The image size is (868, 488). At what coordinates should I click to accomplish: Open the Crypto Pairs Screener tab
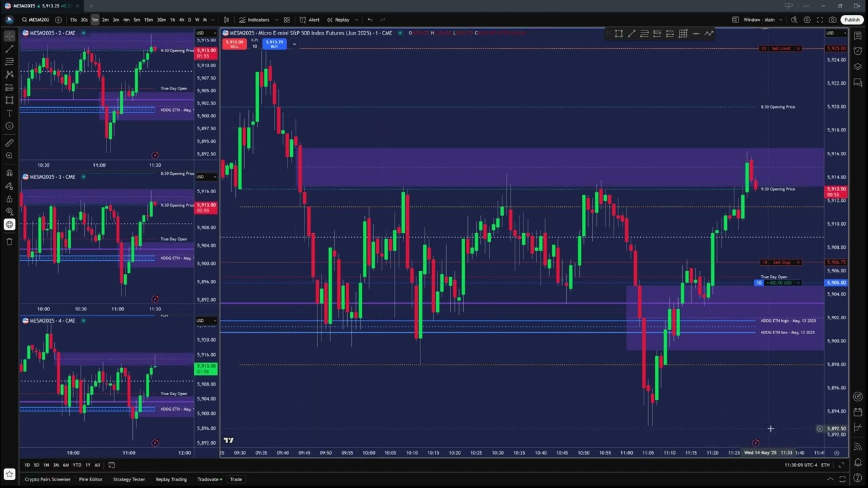click(x=47, y=479)
